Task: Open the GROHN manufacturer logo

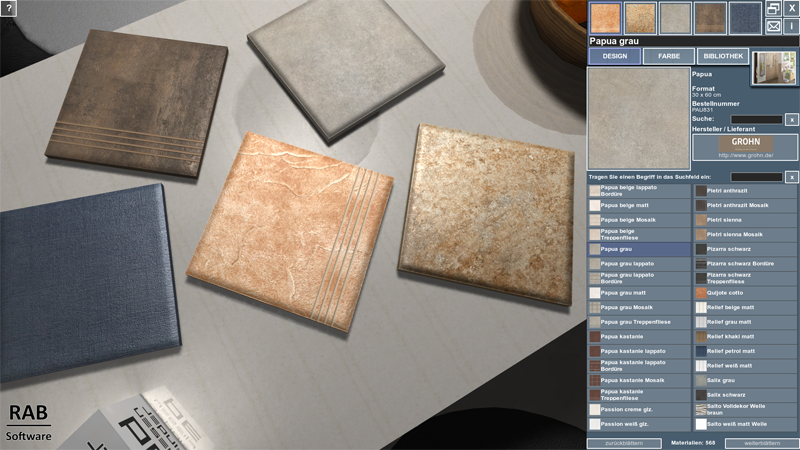Action: (x=745, y=147)
